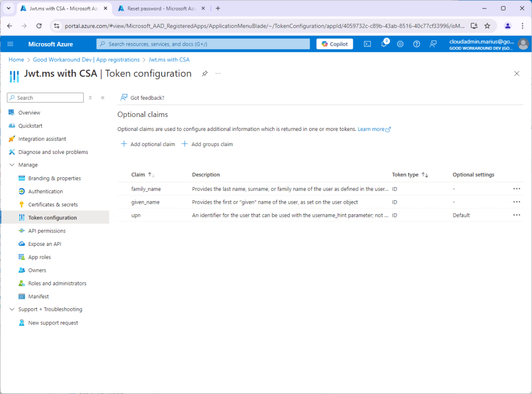This screenshot has height=394, width=532.
Task: Click Add optional claim
Action: (148, 144)
